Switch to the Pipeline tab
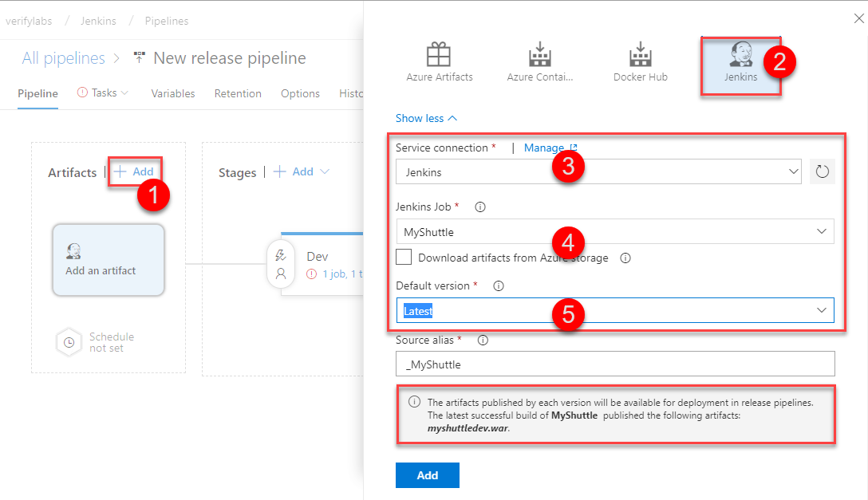The width and height of the screenshot is (868, 500). pyautogui.click(x=37, y=93)
